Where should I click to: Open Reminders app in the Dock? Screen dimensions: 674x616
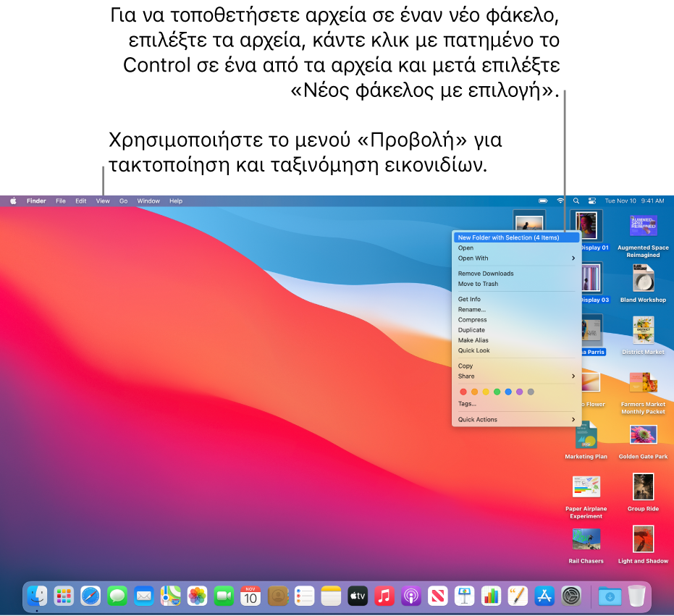pyautogui.click(x=304, y=596)
